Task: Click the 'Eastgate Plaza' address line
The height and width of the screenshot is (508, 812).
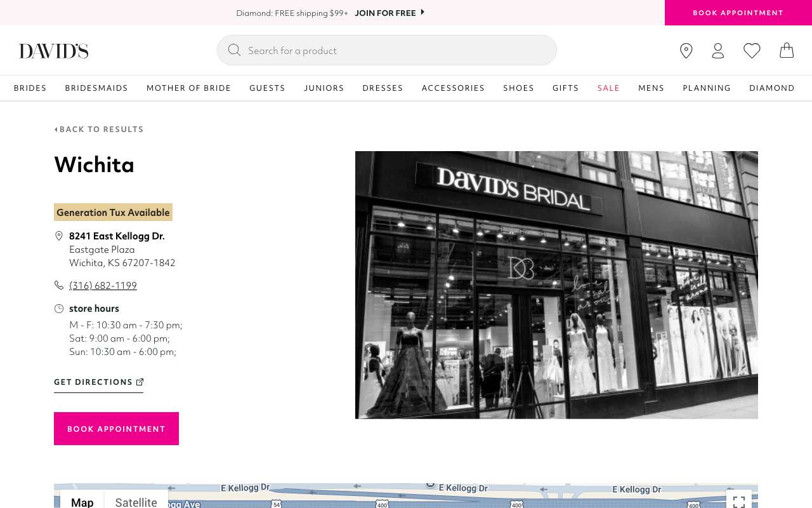Action: point(102,250)
